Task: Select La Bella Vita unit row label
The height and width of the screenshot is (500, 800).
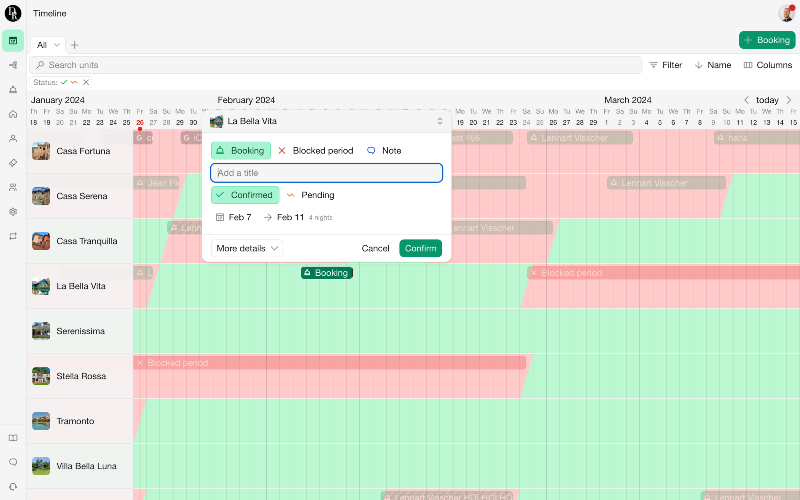Action: 81,286
